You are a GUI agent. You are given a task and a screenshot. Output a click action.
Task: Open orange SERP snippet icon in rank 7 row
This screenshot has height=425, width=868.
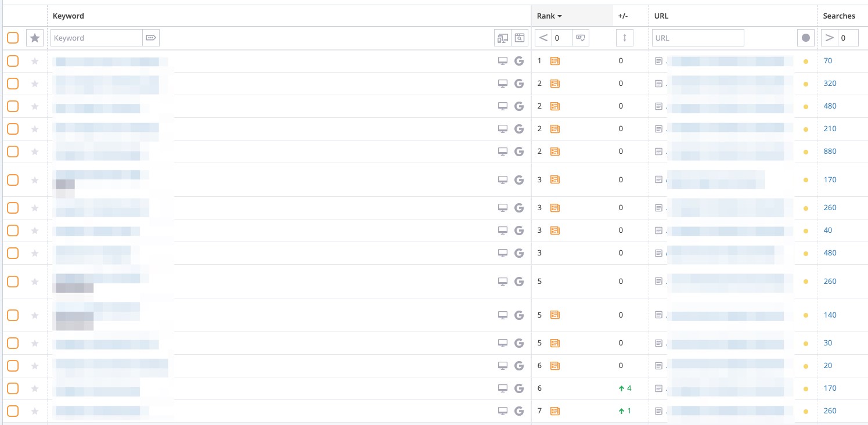[555, 411]
